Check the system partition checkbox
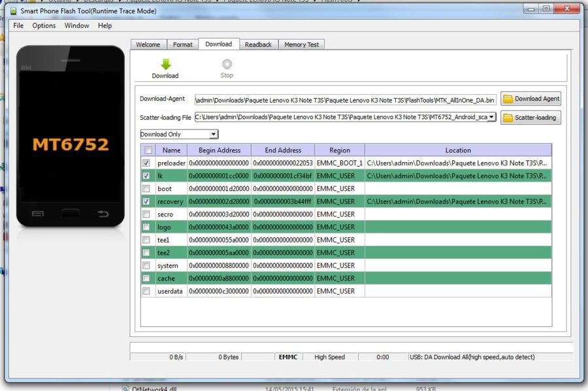 click(146, 265)
